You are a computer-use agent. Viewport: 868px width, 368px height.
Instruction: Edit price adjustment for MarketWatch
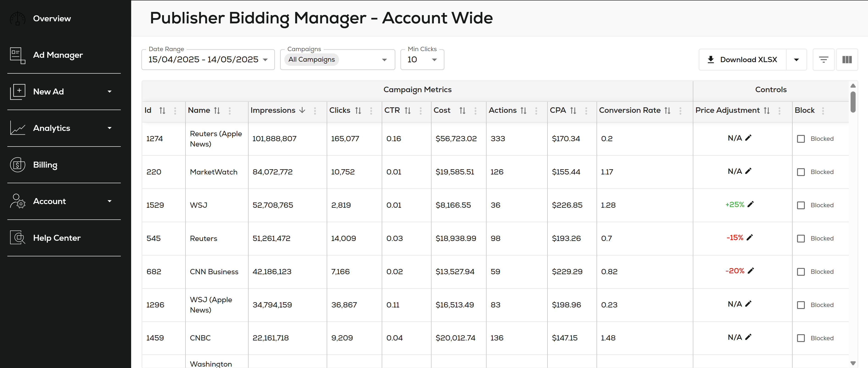(x=748, y=171)
